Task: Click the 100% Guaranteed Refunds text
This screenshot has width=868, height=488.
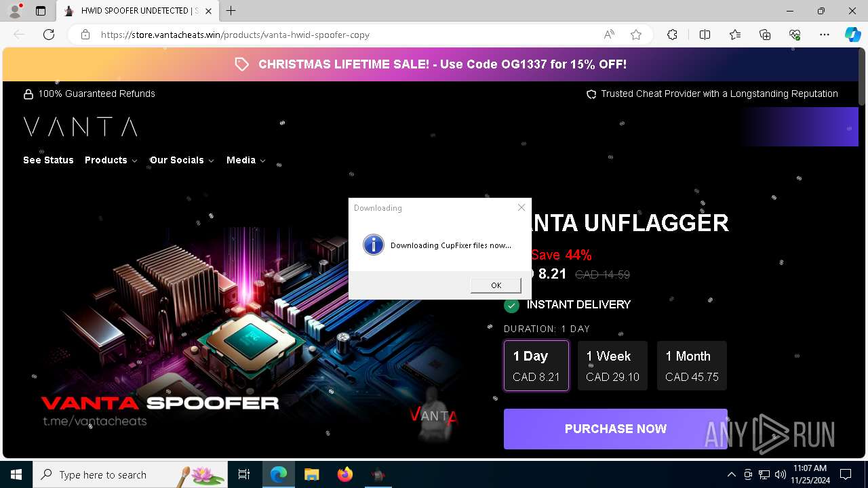Action: pyautogui.click(x=96, y=94)
